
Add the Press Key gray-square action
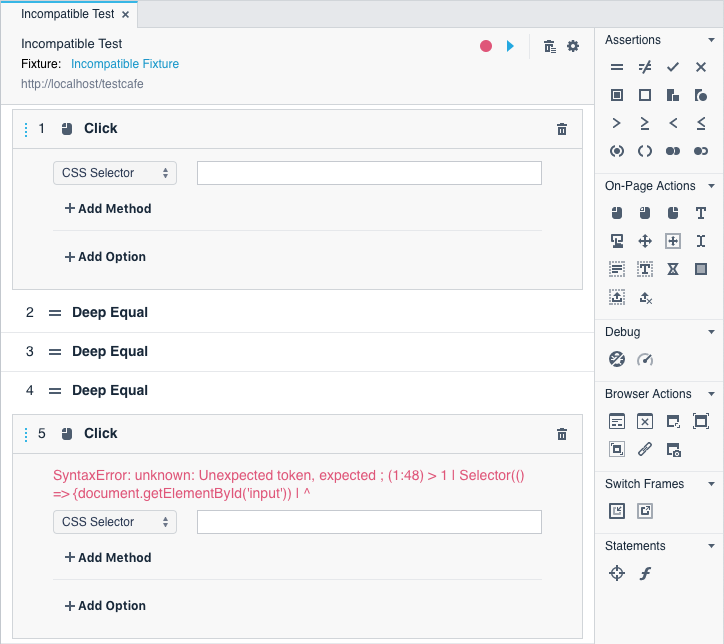(700, 269)
